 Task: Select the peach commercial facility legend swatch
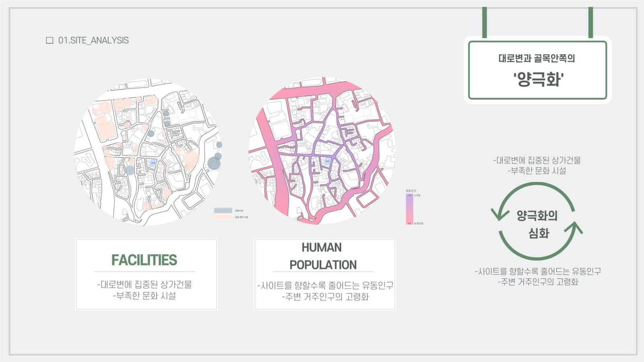[x=223, y=217]
